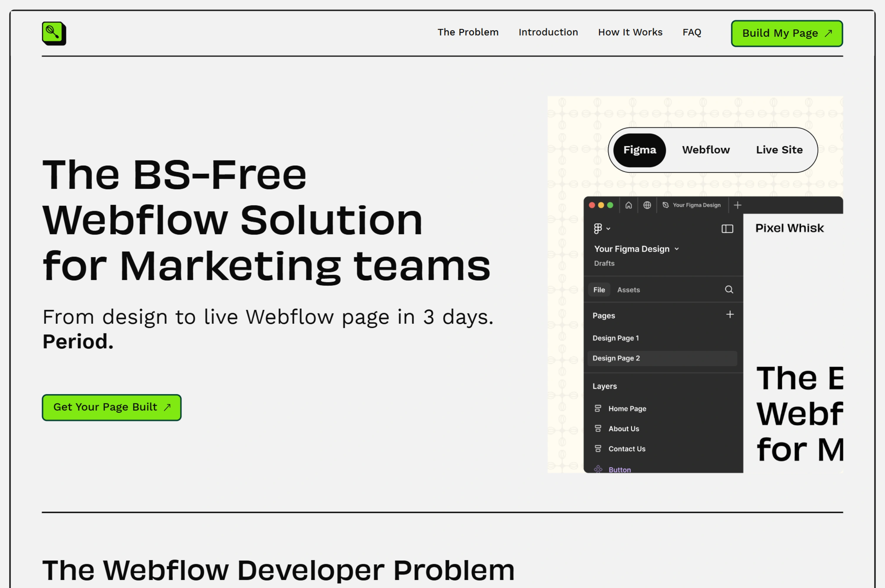Switch to the Assets tab
The image size is (885, 588).
pos(628,290)
